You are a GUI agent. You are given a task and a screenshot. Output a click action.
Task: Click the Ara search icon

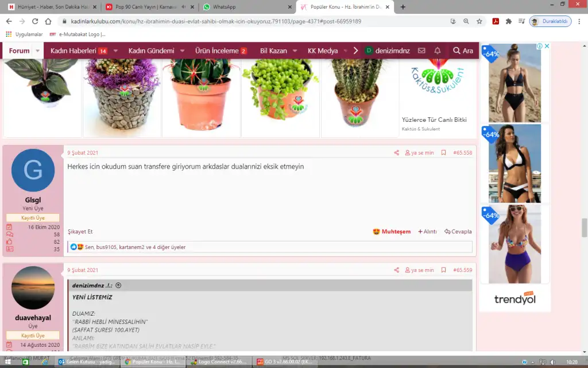click(462, 51)
